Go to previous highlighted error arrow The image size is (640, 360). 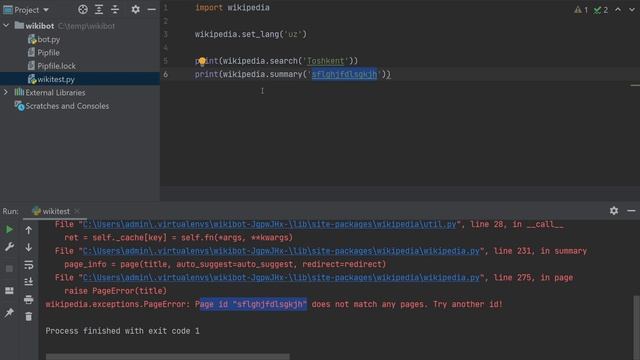tap(618, 9)
